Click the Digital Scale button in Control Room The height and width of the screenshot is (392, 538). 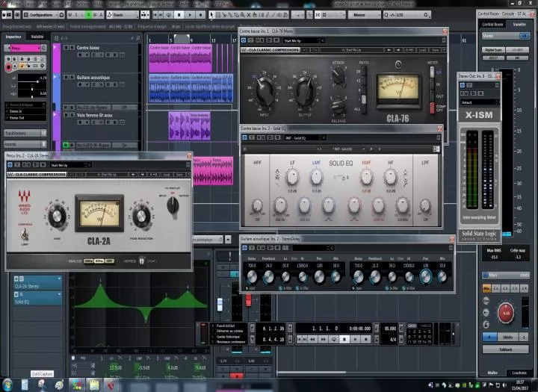493,50
